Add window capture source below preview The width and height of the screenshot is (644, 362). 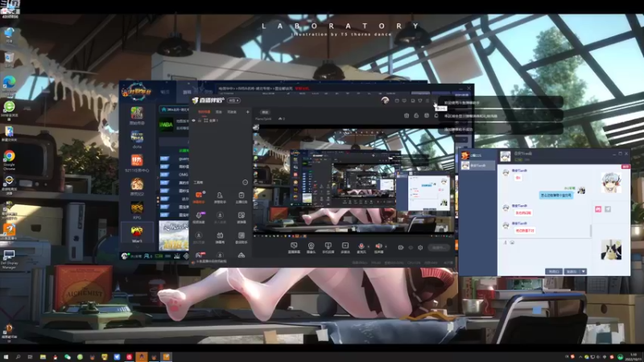(x=294, y=246)
